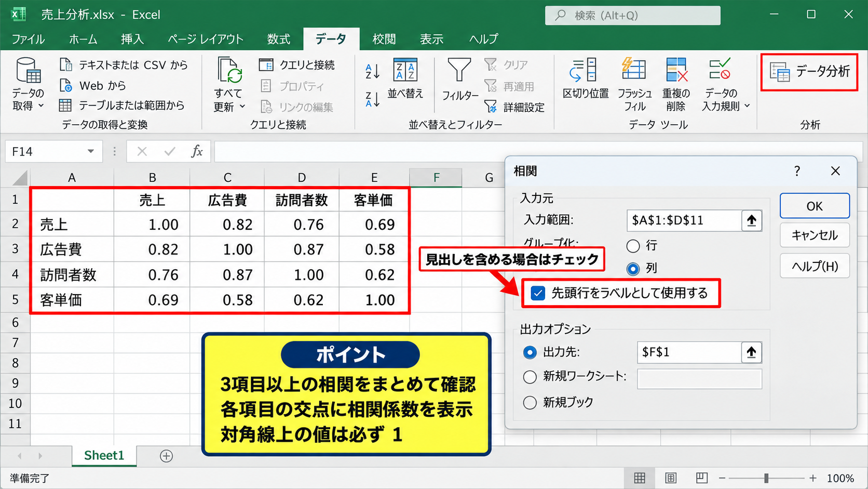
Task: Cancel formula entry with X icon
Action: [142, 151]
